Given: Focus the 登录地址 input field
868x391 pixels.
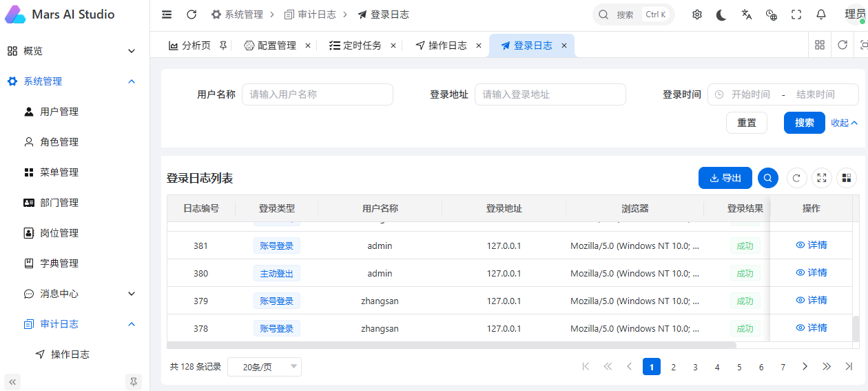Looking at the screenshot, I should (x=550, y=94).
